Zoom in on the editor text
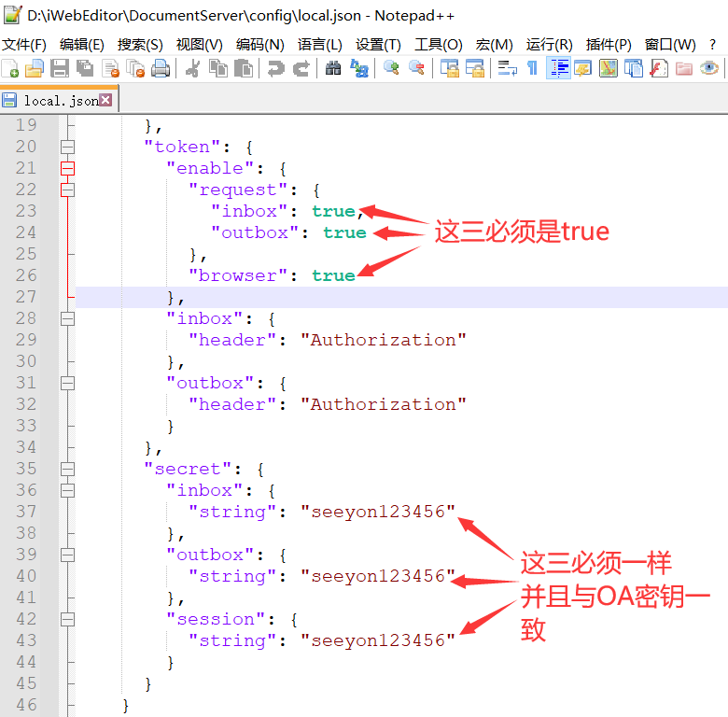 click(391, 68)
